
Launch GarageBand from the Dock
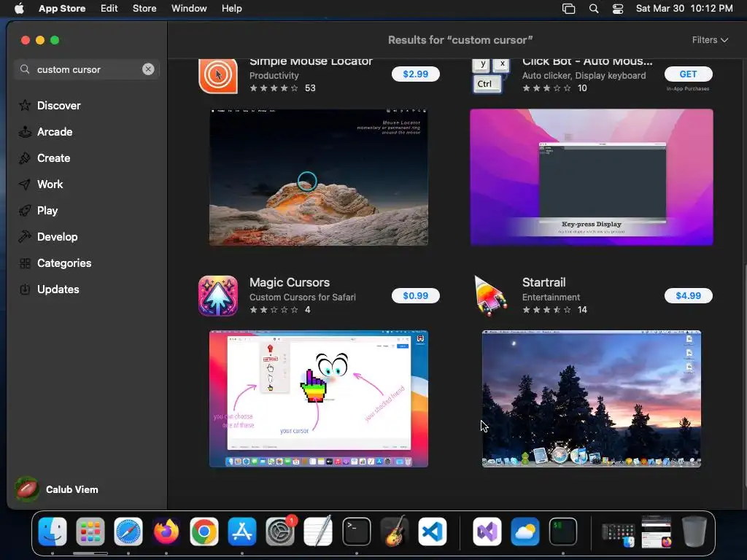pyautogui.click(x=395, y=532)
